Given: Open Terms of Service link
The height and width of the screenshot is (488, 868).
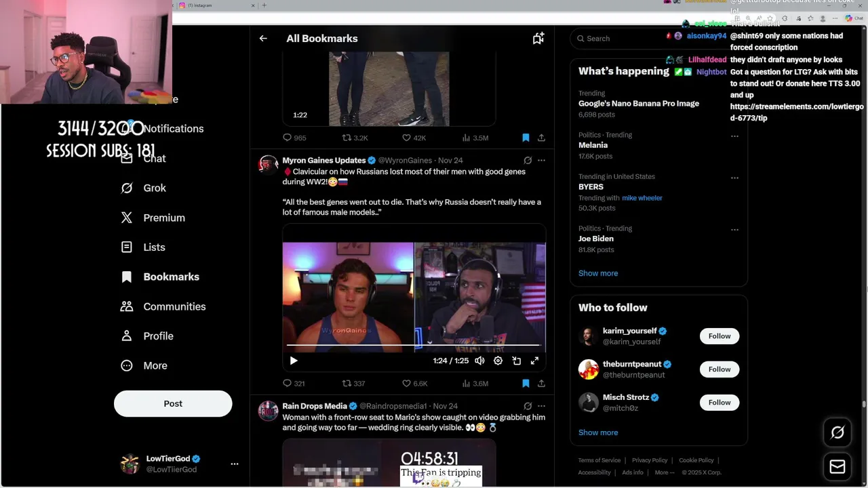Looking at the screenshot, I should (x=599, y=460).
